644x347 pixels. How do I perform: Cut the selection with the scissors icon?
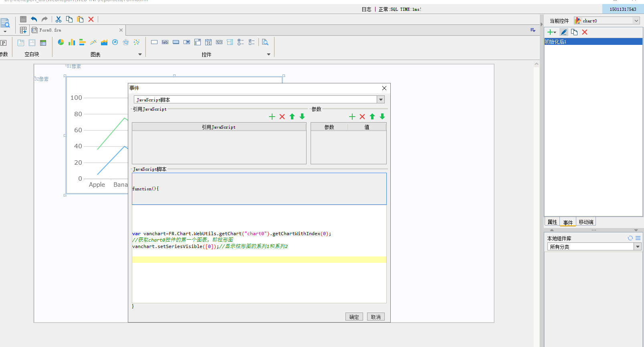[x=59, y=19]
